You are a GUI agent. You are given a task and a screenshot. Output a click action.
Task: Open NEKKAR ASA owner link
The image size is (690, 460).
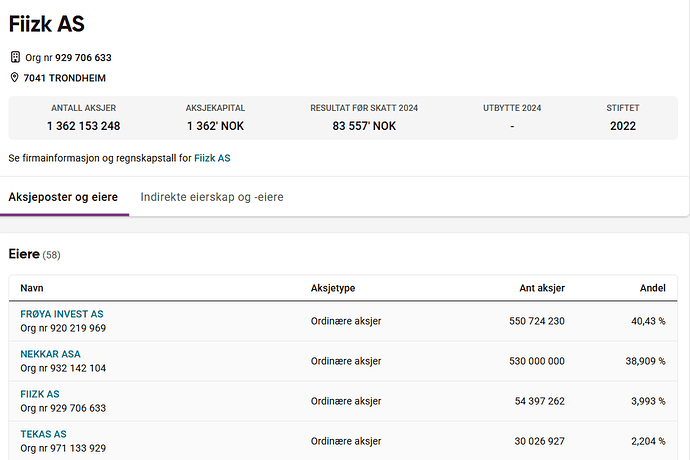coord(51,354)
